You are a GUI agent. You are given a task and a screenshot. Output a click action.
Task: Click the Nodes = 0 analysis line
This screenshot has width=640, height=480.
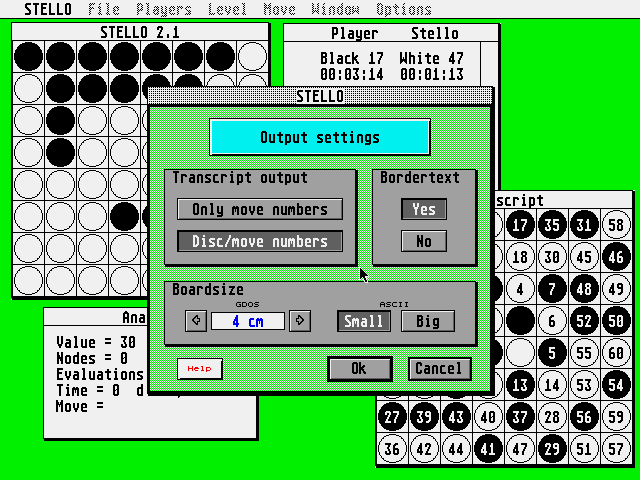(x=92, y=358)
